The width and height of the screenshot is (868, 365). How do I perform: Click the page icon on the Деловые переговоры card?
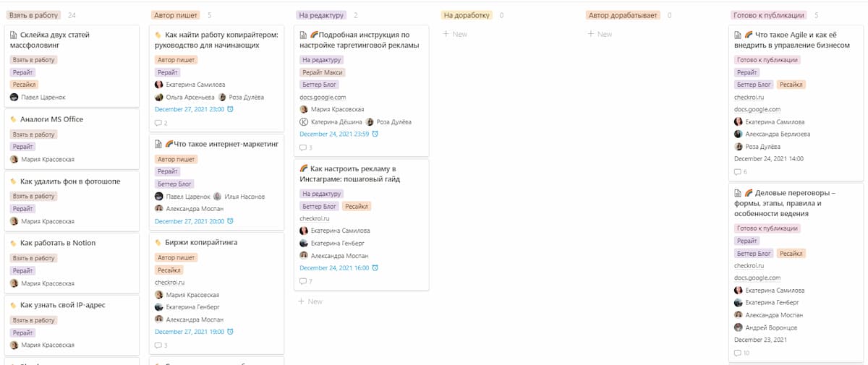pos(737,194)
